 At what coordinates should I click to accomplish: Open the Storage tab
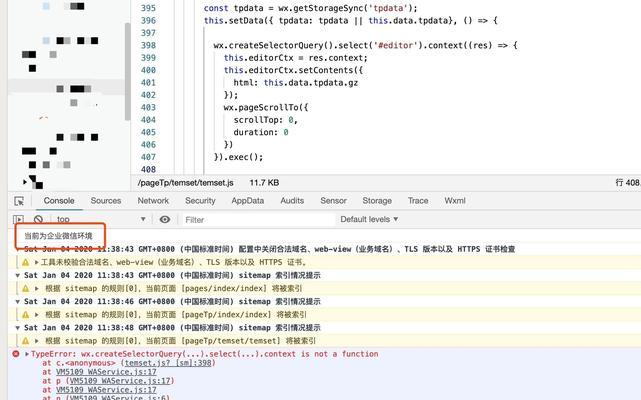[377, 201]
